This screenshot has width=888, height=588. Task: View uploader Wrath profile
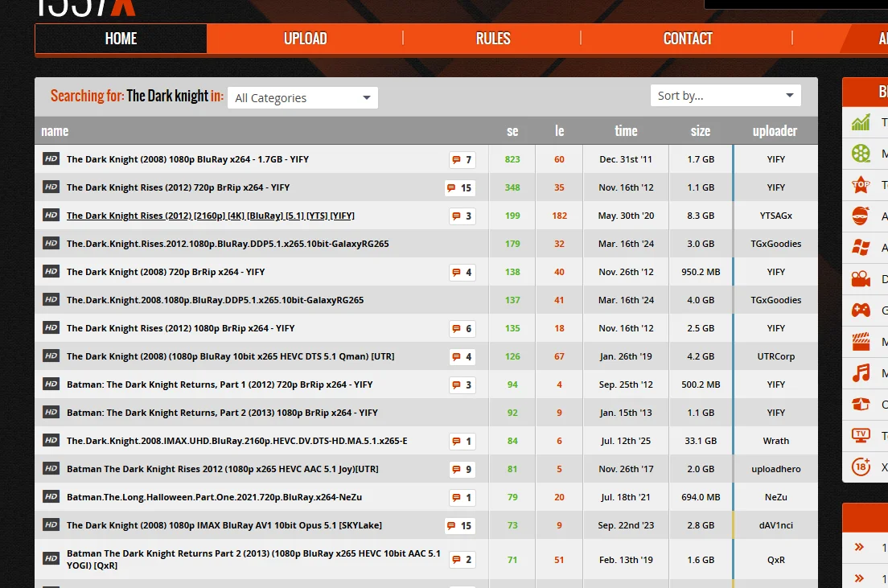(776, 441)
